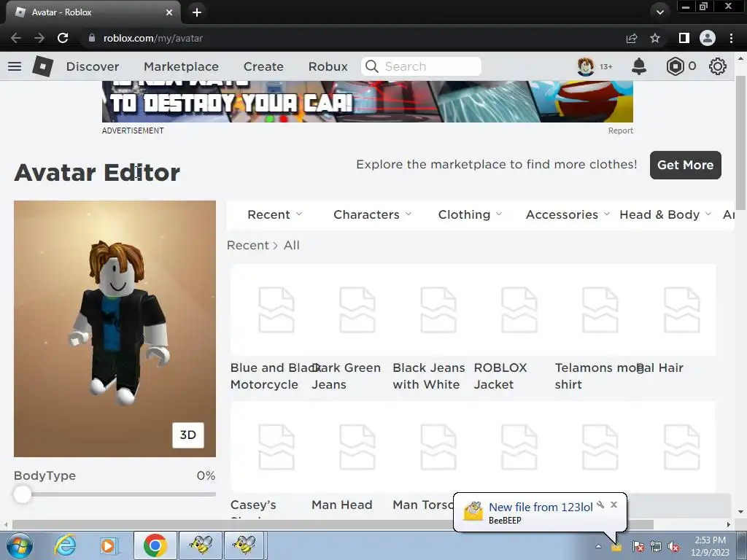Close the Avatar - Roblox tab
This screenshot has height=560, width=747.
pyautogui.click(x=169, y=12)
